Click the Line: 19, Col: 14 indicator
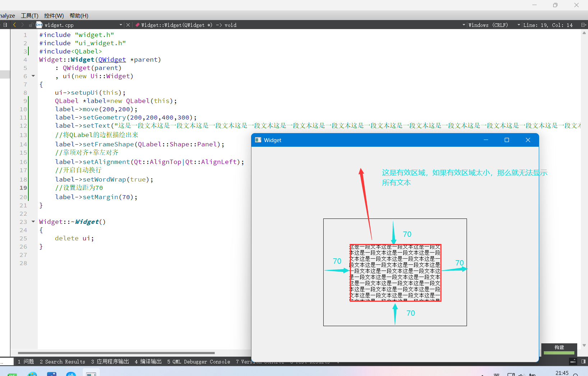 [548, 25]
